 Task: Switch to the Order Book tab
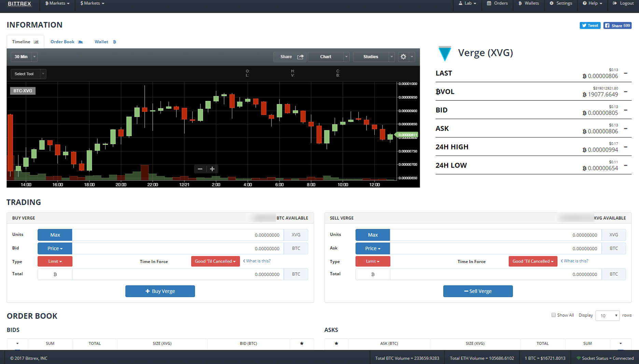pos(67,42)
